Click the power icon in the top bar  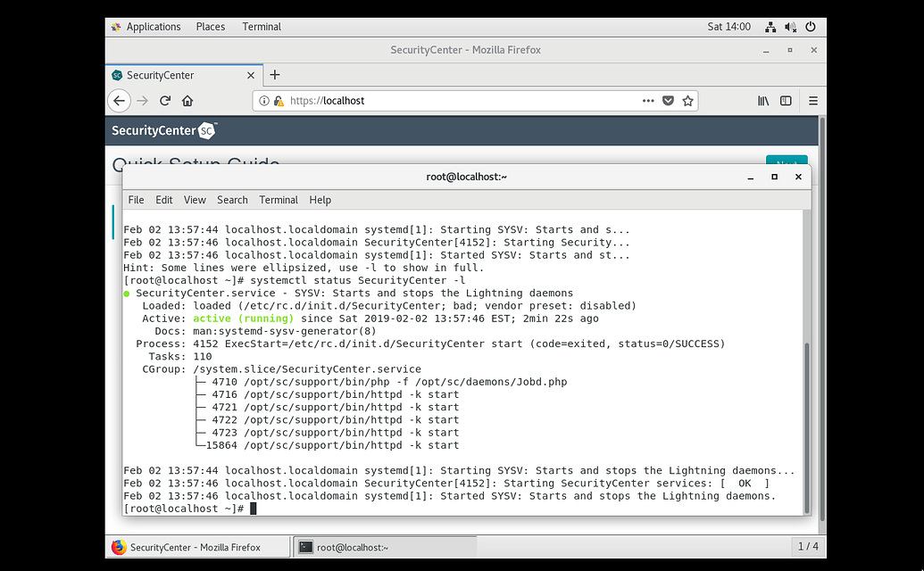[x=811, y=26]
